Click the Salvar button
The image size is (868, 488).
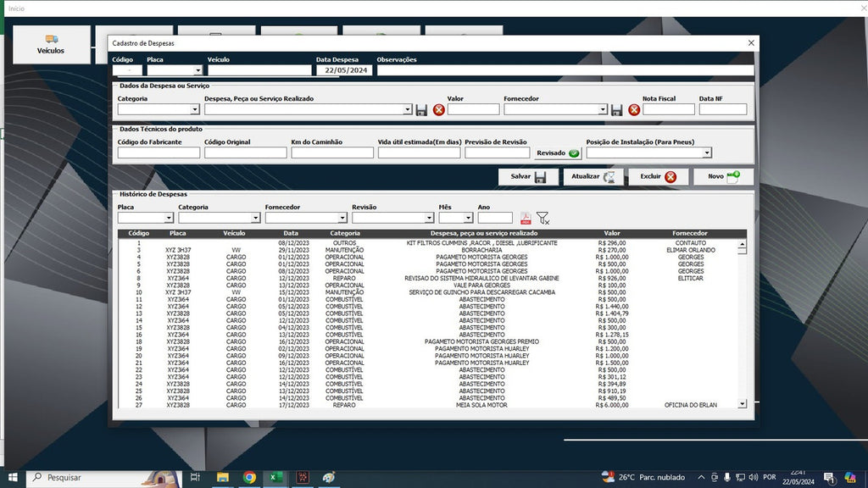click(527, 176)
